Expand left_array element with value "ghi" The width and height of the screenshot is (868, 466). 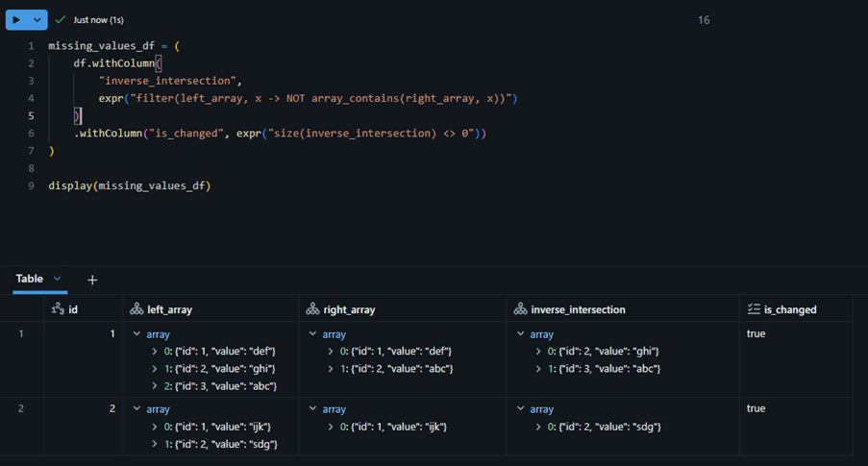(155, 369)
